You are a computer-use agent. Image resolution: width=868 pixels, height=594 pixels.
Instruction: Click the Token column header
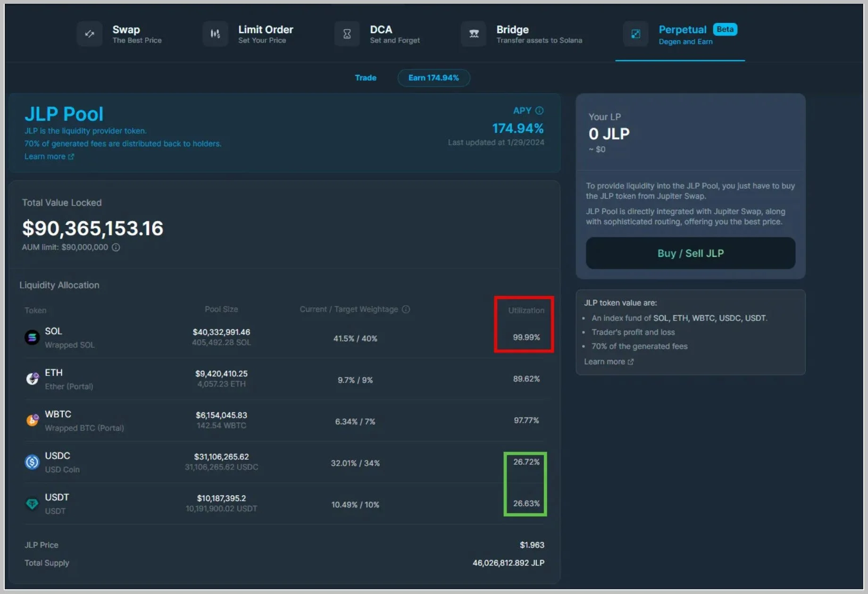tap(35, 310)
